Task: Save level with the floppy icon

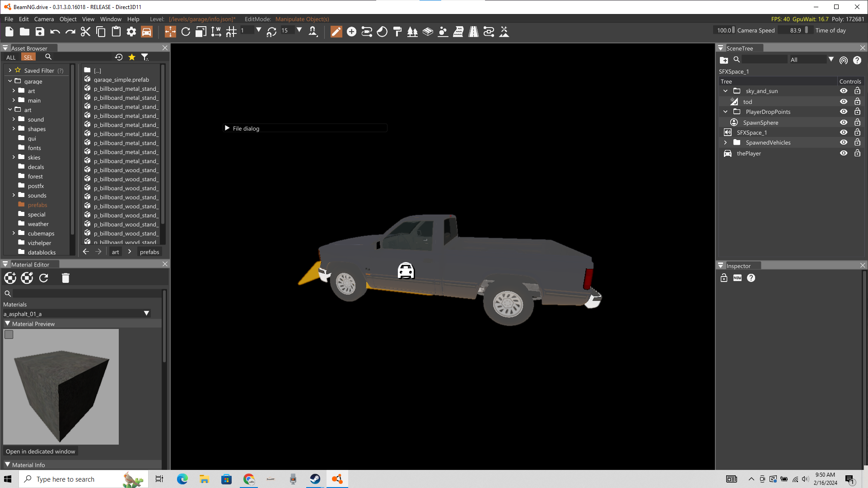Action: [40, 32]
